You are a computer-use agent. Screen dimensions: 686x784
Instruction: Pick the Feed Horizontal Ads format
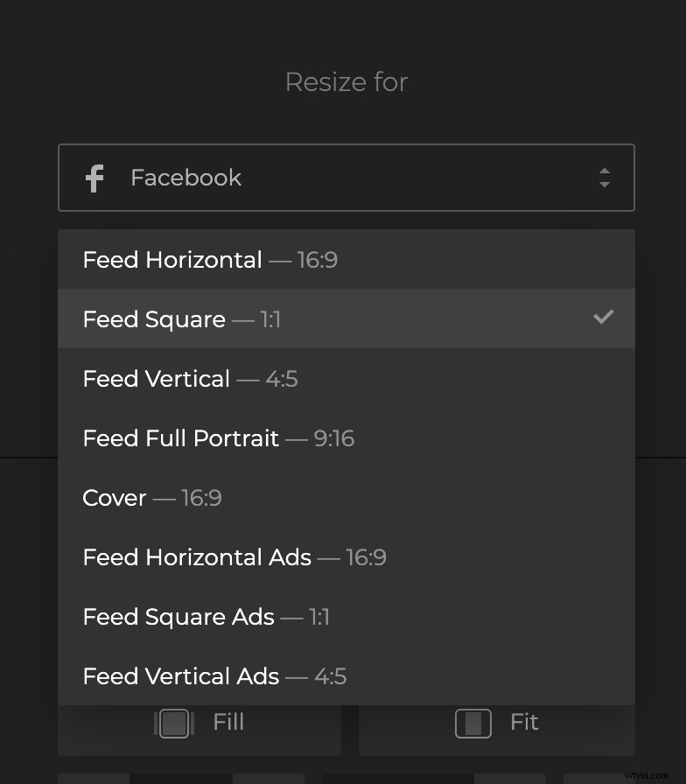tap(234, 556)
